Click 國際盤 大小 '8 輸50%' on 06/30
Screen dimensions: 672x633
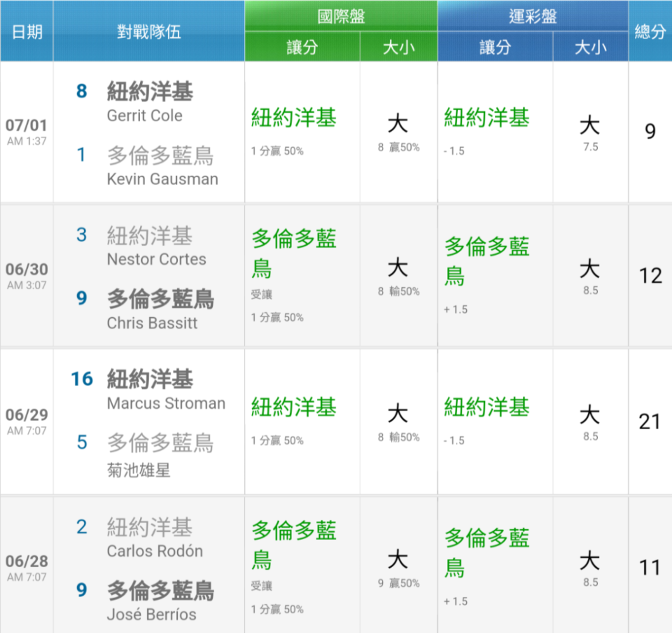[398, 292]
